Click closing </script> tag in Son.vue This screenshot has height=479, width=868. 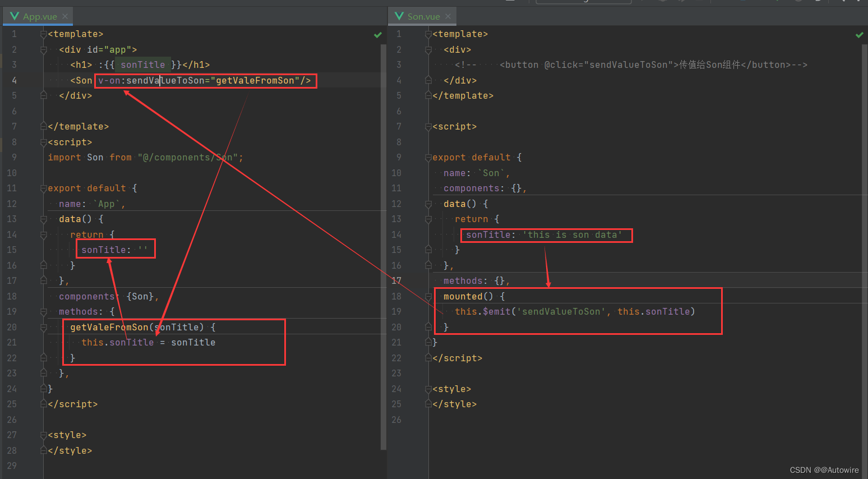[x=458, y=358]
